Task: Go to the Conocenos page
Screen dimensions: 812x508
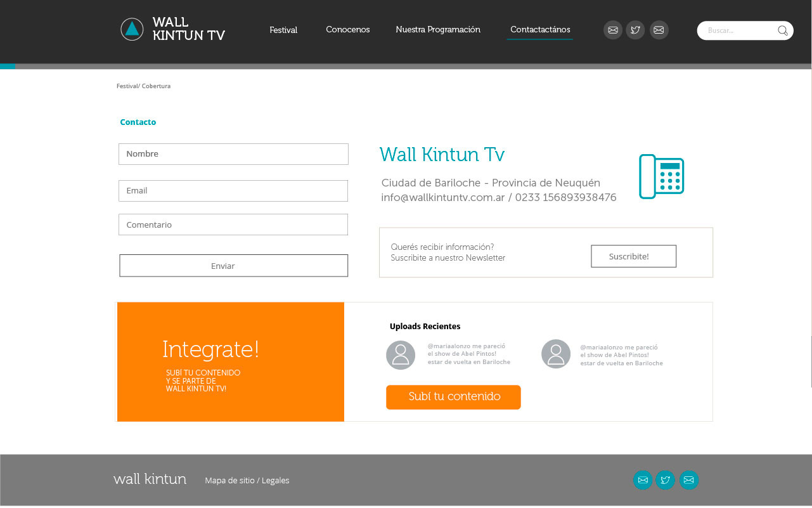Action: click(x=347, y=30)
